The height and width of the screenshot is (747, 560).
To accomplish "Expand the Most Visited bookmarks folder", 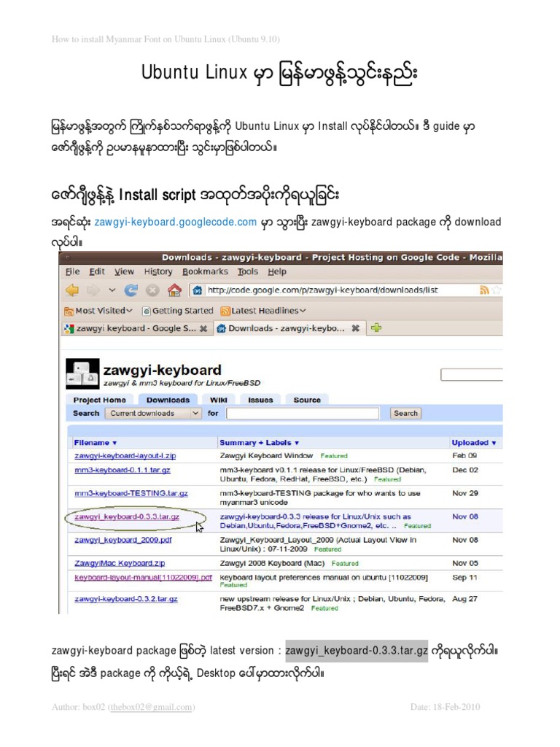I will pos(98,311).
